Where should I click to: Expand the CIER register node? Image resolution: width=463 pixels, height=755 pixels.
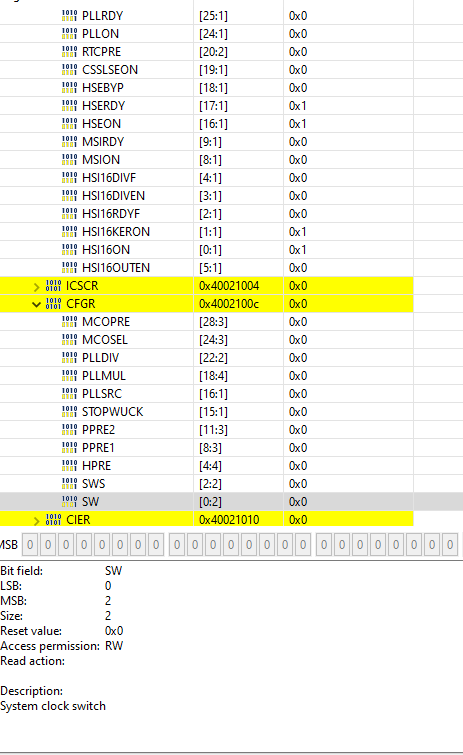click(36, 521)
